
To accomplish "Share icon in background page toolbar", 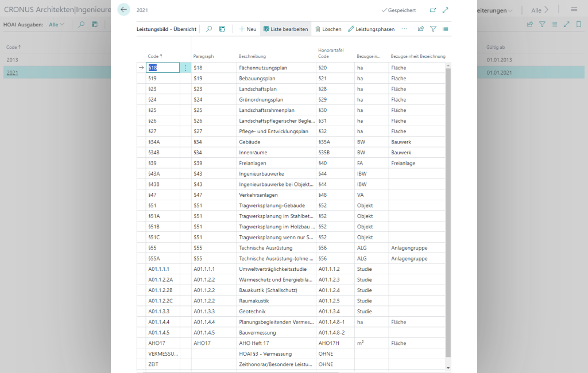I will click(530, 24).
